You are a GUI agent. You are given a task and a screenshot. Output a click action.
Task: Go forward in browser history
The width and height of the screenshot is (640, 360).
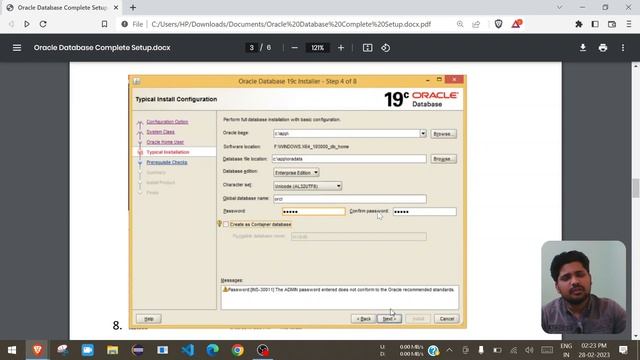(x=27, y=24)
